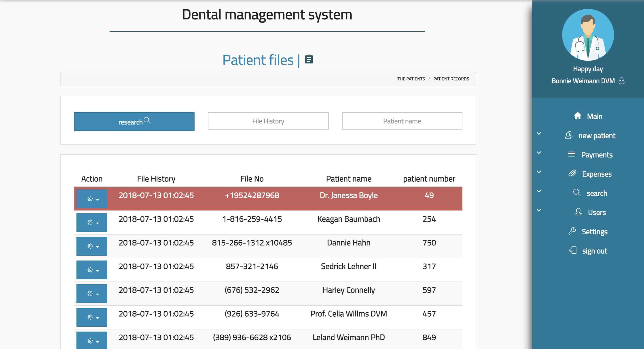Click the research button
Screen dimensions: 644x349
[134, 121]
